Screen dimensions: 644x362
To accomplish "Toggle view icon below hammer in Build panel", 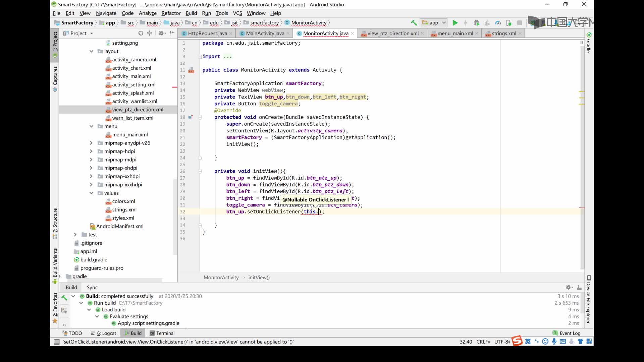I will tap(64, 311).
